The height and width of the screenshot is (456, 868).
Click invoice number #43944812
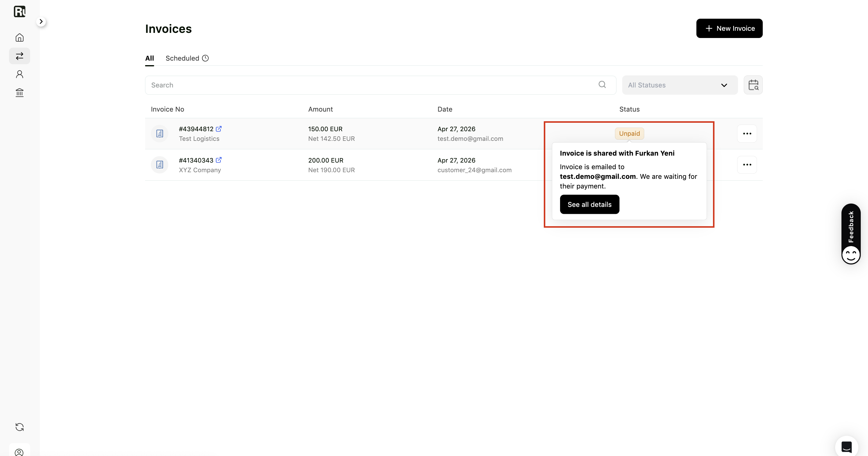pos(196,129)
